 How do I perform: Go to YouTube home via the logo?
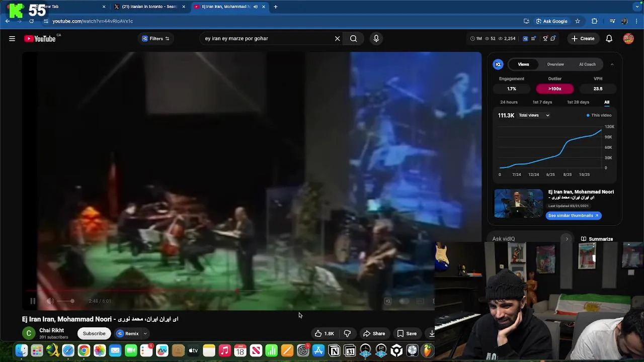point(40,39)
